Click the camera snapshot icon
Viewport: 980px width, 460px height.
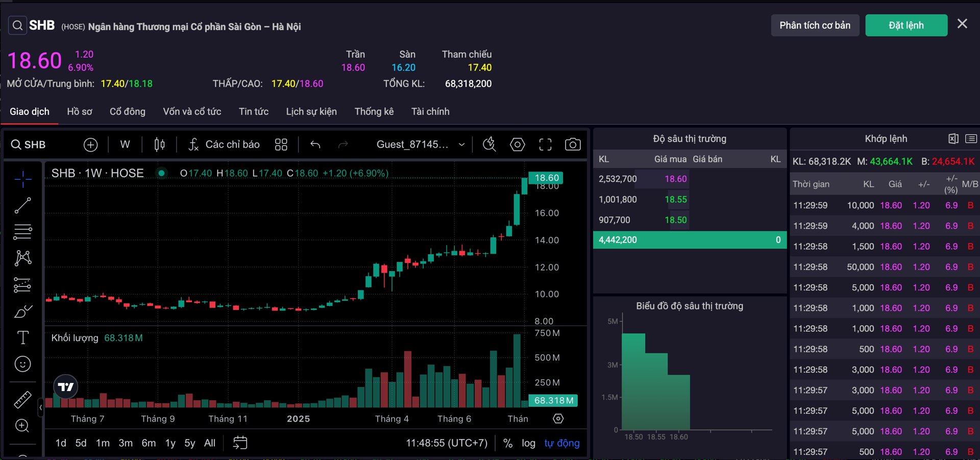pyautogui.click(x=572, y=144)
